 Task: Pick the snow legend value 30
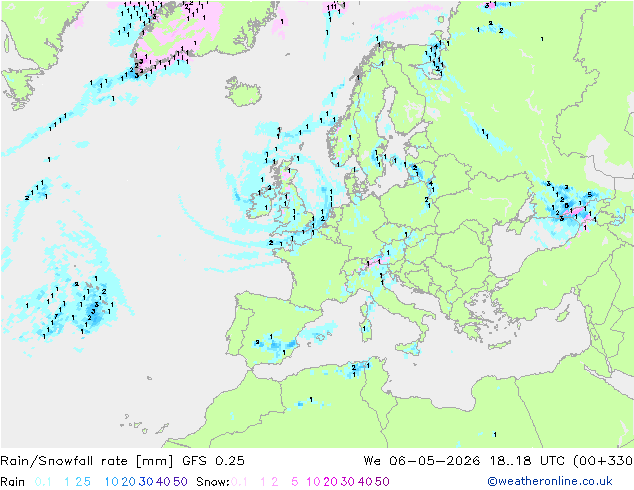click(x=348, y=482)
